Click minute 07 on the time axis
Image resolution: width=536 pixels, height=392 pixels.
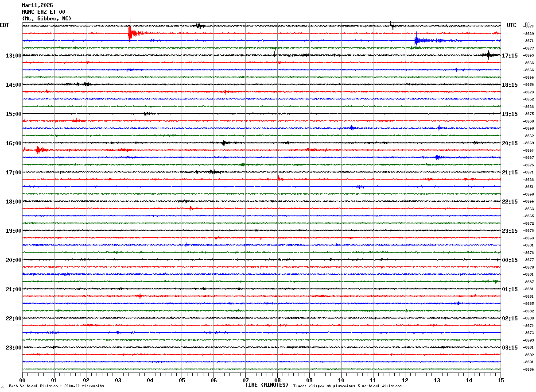click(245, 380)
